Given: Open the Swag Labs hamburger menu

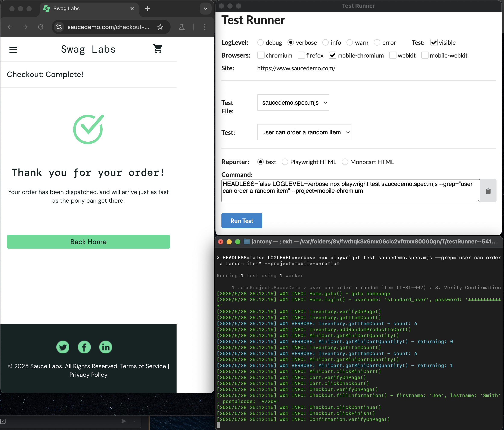Looking at the screenshot, I should point(13,50).
